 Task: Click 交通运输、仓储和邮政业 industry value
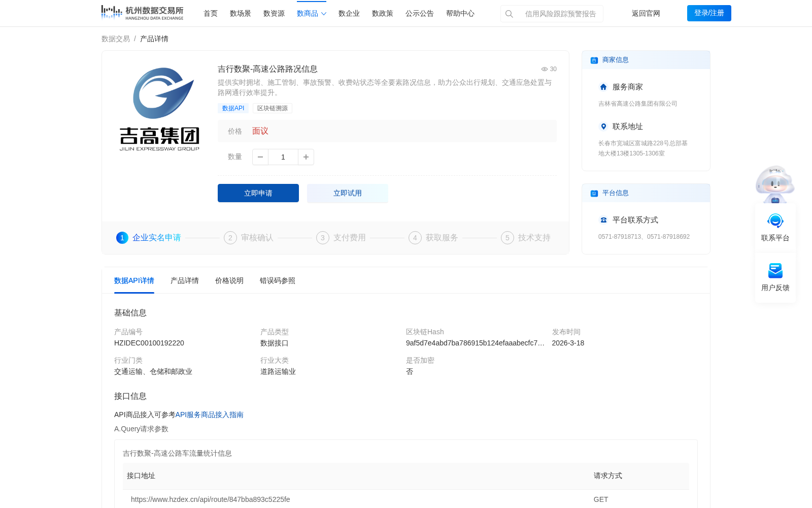tap(153, 371)
